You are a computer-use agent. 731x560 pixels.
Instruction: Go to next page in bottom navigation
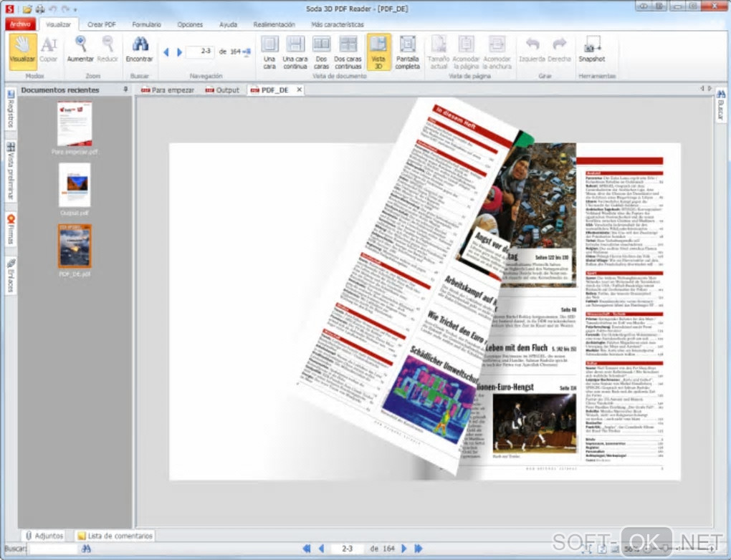404,549
